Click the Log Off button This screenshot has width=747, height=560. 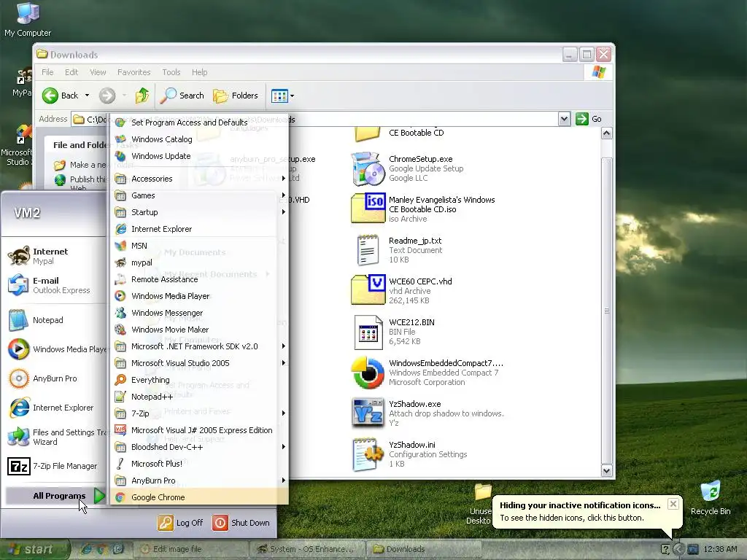tap(181, 523)
